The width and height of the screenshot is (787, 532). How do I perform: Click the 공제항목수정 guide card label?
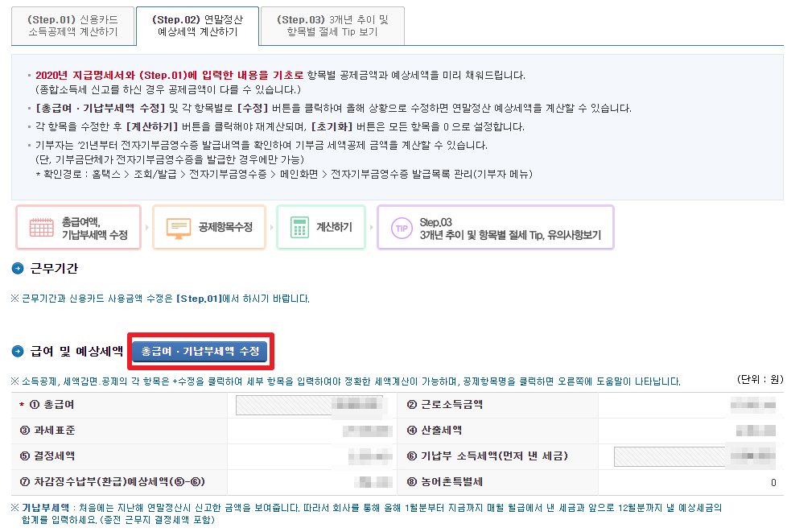click(x=225, y=227)
